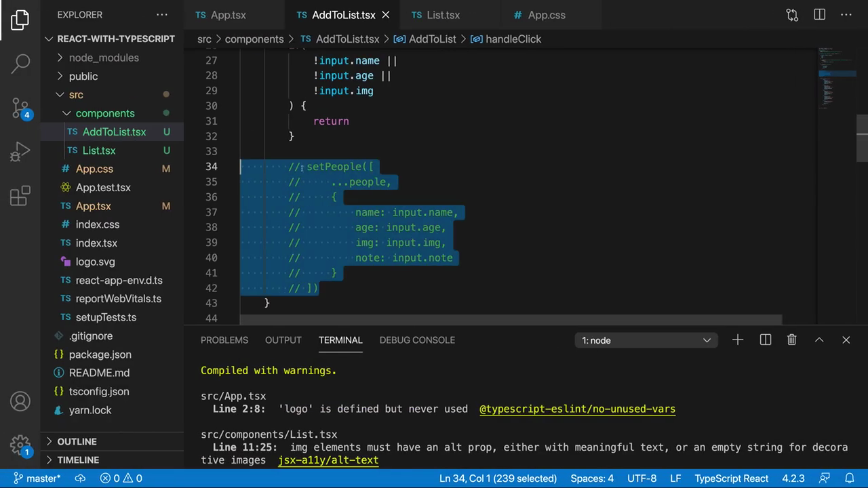The height and width of the screenshot is (488, 868).
Task: Open the Explorer view in activity bar
Action: [20, 20]
